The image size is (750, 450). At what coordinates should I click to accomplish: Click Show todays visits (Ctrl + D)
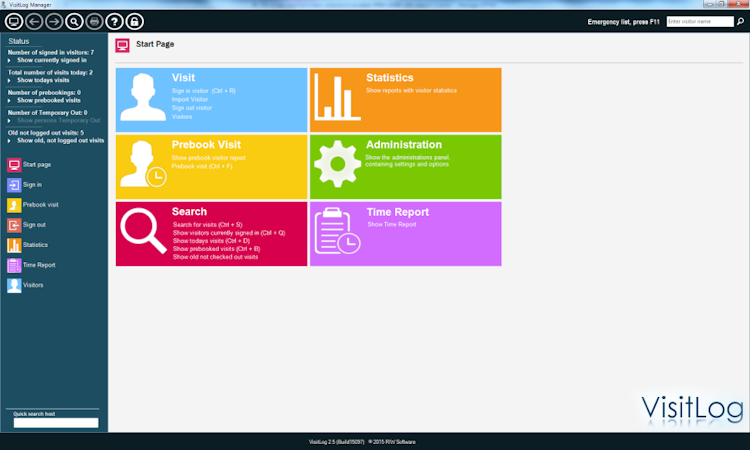click(x=211, y=241)
